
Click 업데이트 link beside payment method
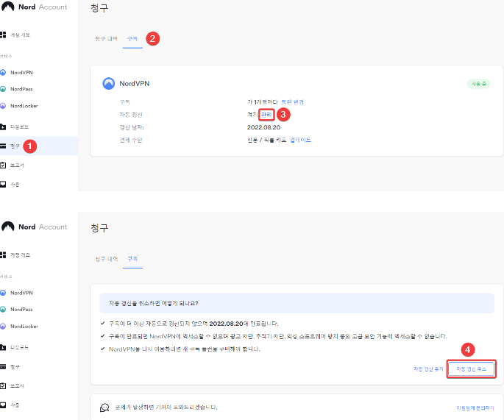pyautogui.click(x=300, y=140)
